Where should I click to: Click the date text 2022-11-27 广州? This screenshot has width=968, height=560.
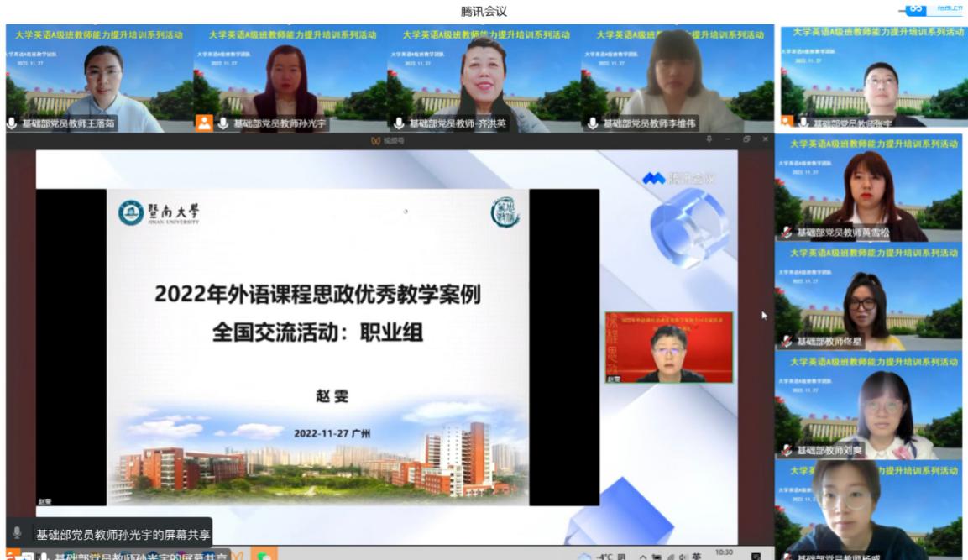click(332, 433)
